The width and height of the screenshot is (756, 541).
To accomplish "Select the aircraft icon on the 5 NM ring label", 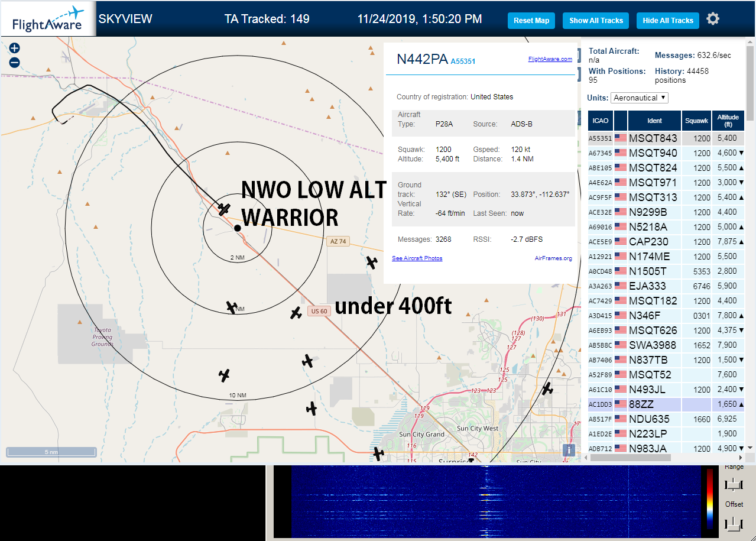I will [232, 307].
